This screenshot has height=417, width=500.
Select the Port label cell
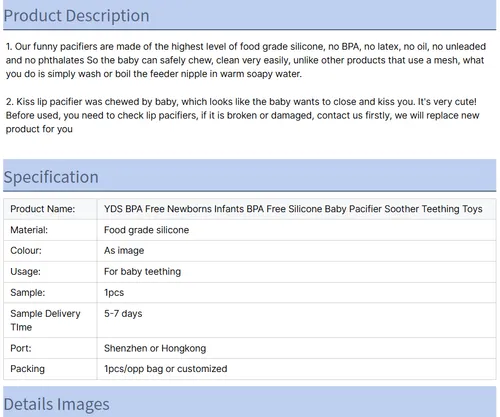click(50, 348)
